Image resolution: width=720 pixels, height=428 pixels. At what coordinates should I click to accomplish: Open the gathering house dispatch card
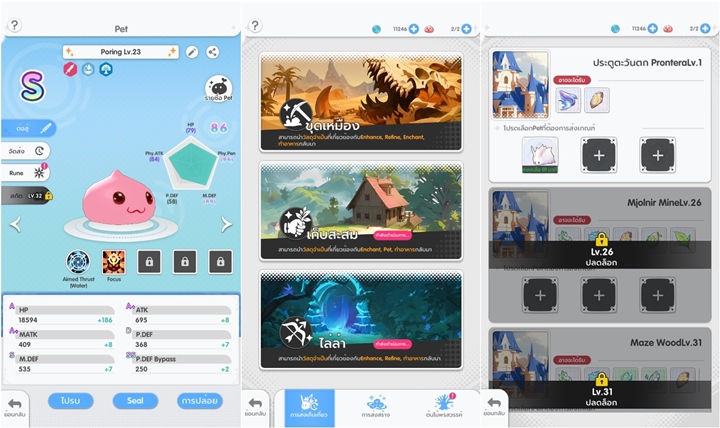[361, 211]
